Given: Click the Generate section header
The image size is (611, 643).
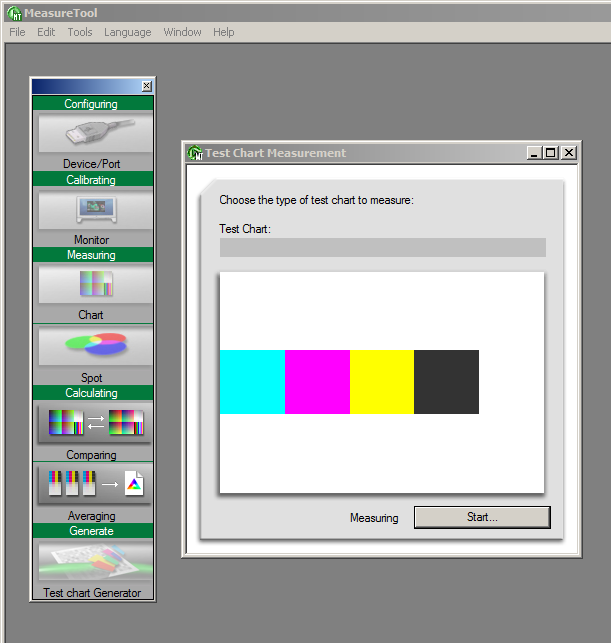Looking at the screenshot, I should (x=93, y=531).
